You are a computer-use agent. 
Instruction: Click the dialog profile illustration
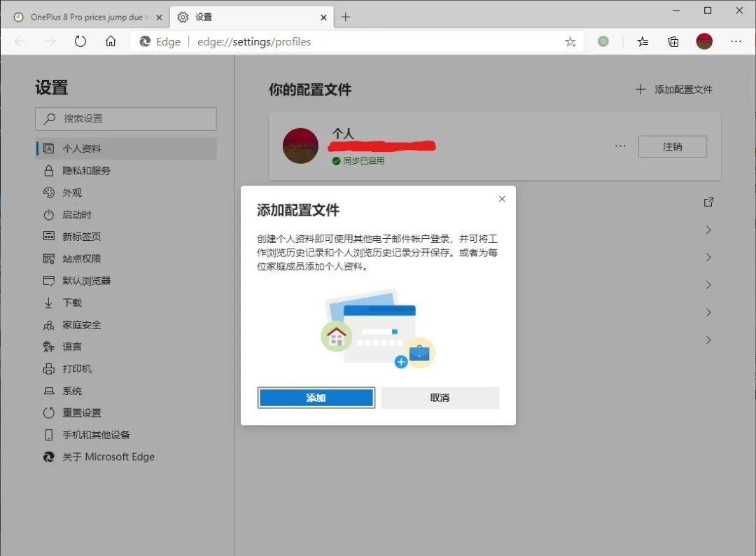(378, 328)
